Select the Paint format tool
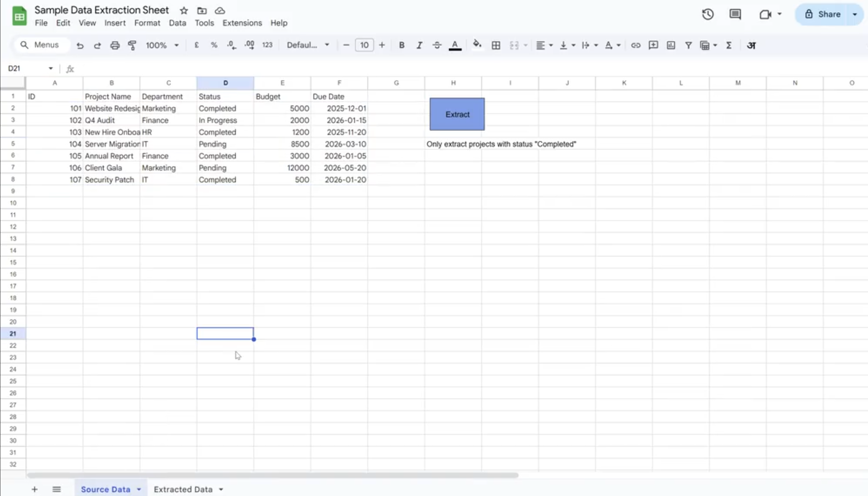This screenshot has width=868, height=496. 132,45
